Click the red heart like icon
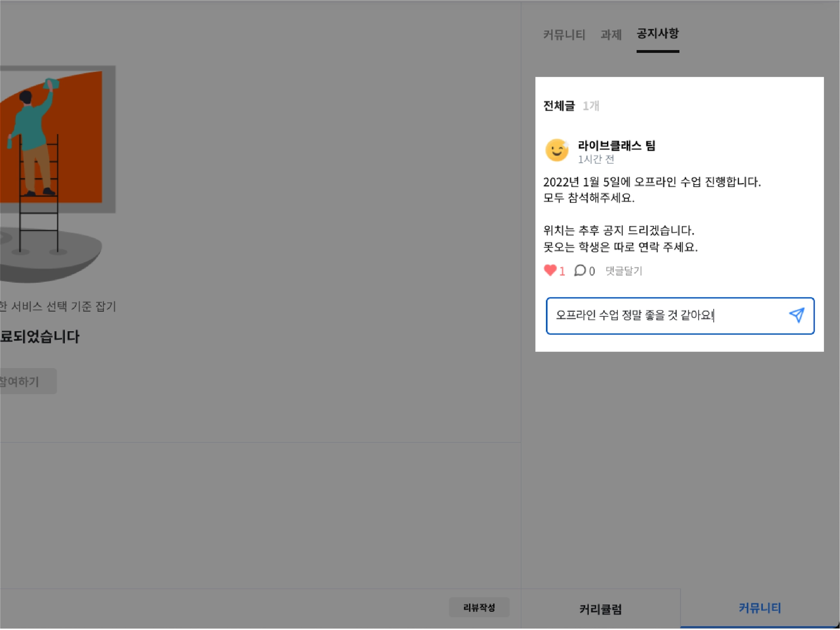Viewport: 840px width, 630px height. (x=550, y=270)
